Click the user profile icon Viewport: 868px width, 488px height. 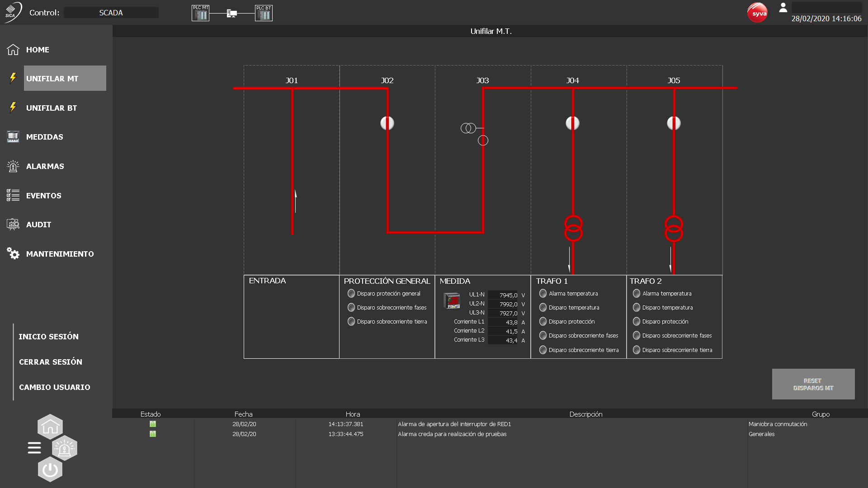(783, 8)
